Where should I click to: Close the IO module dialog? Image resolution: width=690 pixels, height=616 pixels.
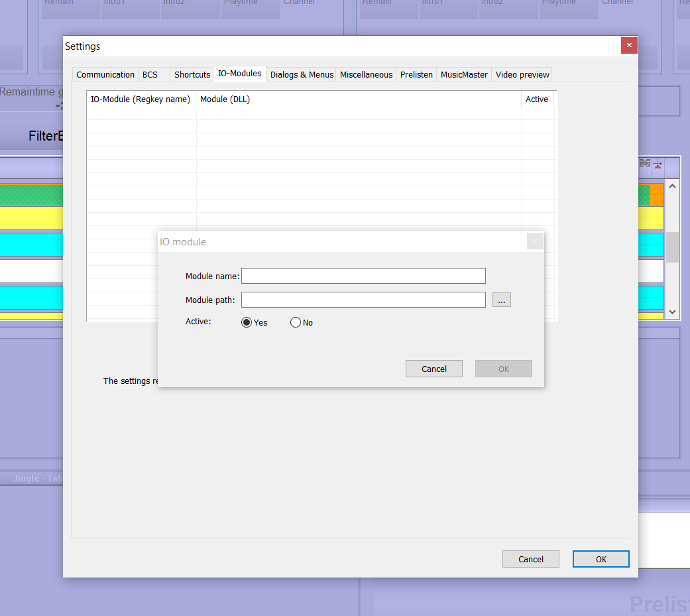coord(535,241)
